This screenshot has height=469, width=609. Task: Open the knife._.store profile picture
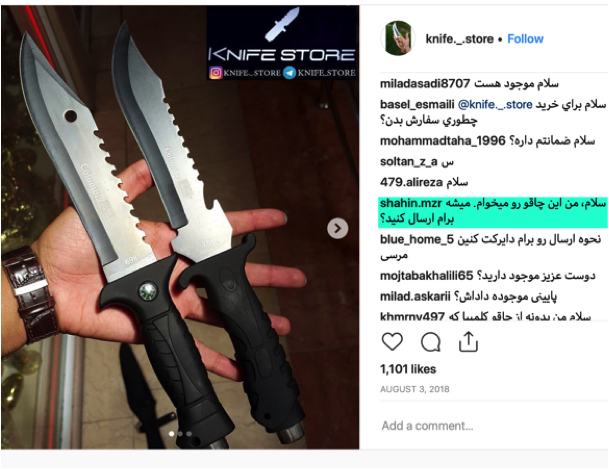[x=398, y=38]
